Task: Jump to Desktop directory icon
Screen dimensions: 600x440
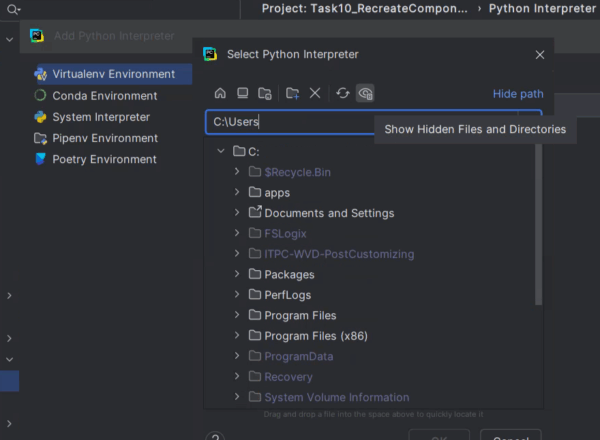Action: 242,93
